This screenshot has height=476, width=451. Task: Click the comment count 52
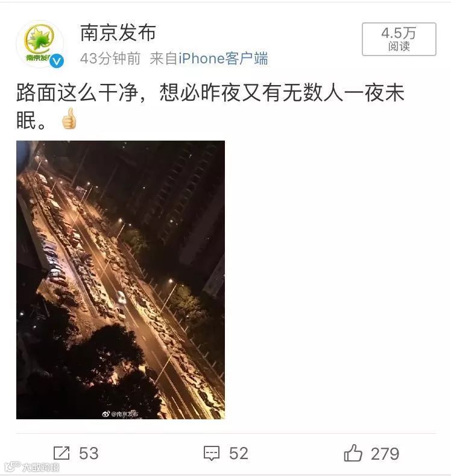tap(239, 453)
